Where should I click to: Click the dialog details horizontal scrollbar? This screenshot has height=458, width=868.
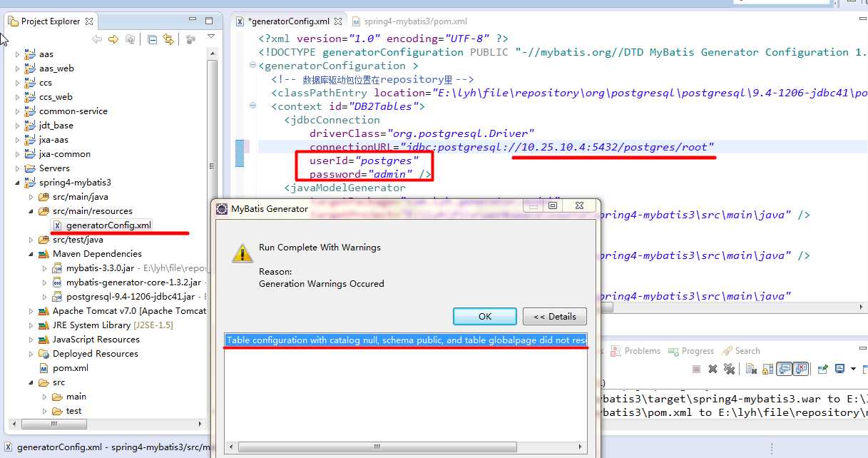[x=406, y=448]
